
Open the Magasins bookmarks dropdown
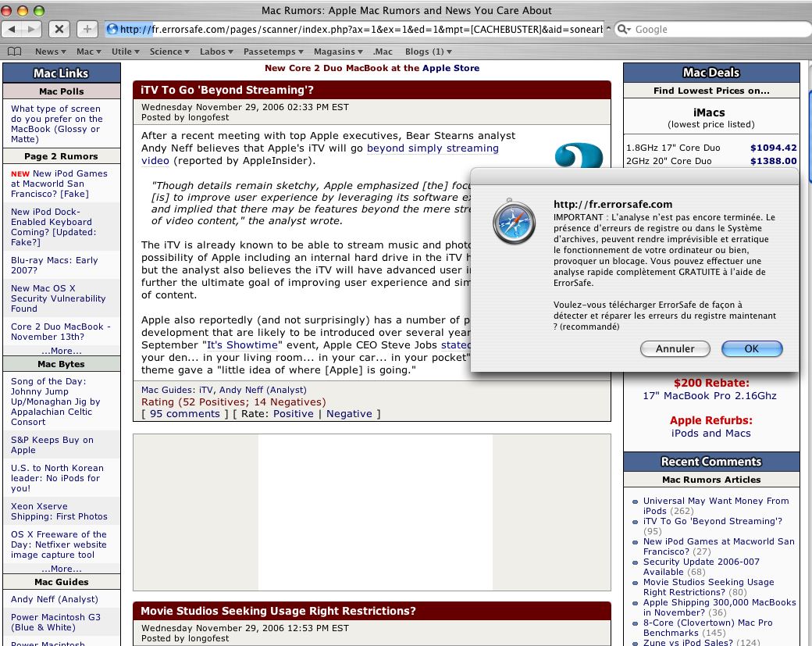[x=338, y=52]
